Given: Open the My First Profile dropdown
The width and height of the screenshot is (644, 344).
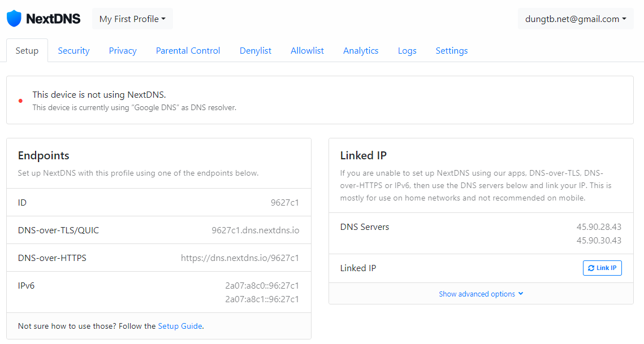Looking at the screenshot, I should tap(132, 19).
